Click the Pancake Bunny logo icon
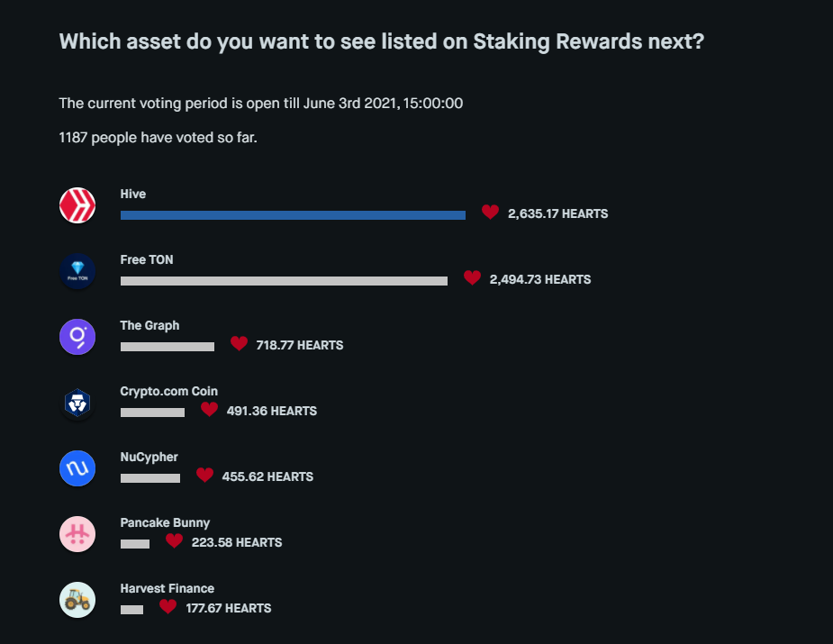The image size is (833, 644). pos(77,534)
